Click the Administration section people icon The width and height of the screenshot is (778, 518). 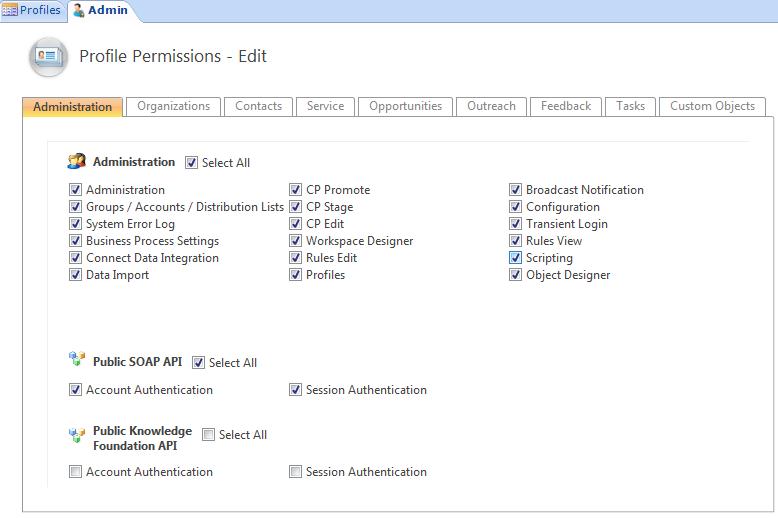pyautogui.click(x=76, y=162)
